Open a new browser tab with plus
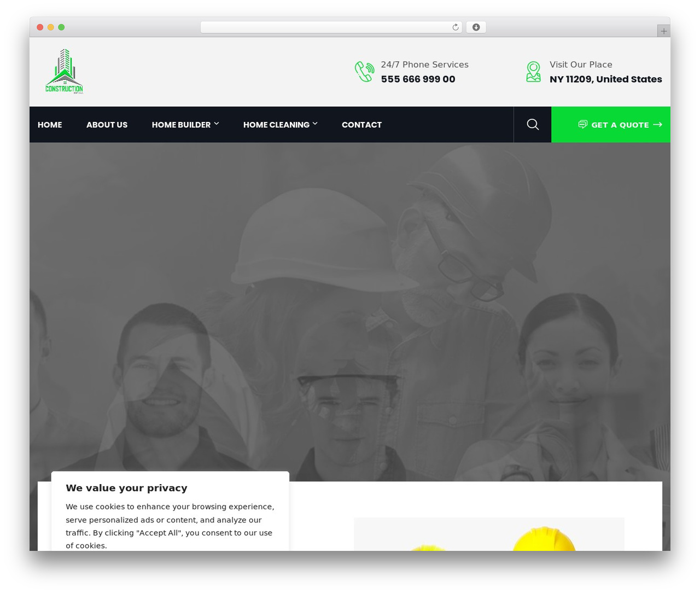 pos(663,31)
